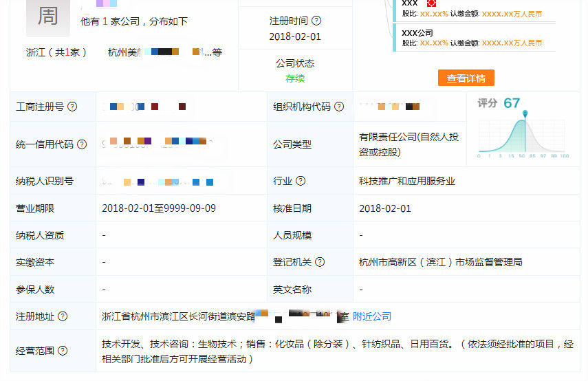Click the 查看详情 orange button
This screenshot has width=588, height=381.
coord(466,78)
